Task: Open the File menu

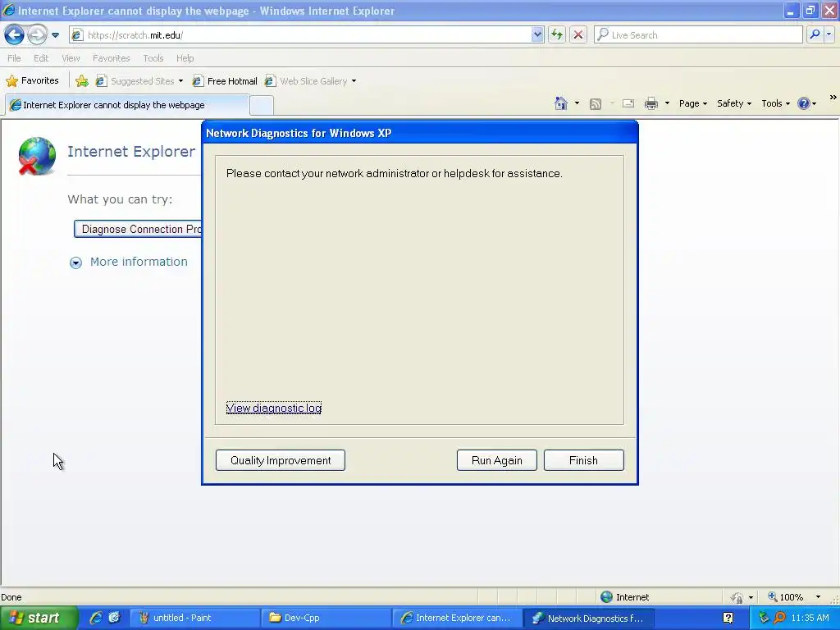Action: click(15, 58)
